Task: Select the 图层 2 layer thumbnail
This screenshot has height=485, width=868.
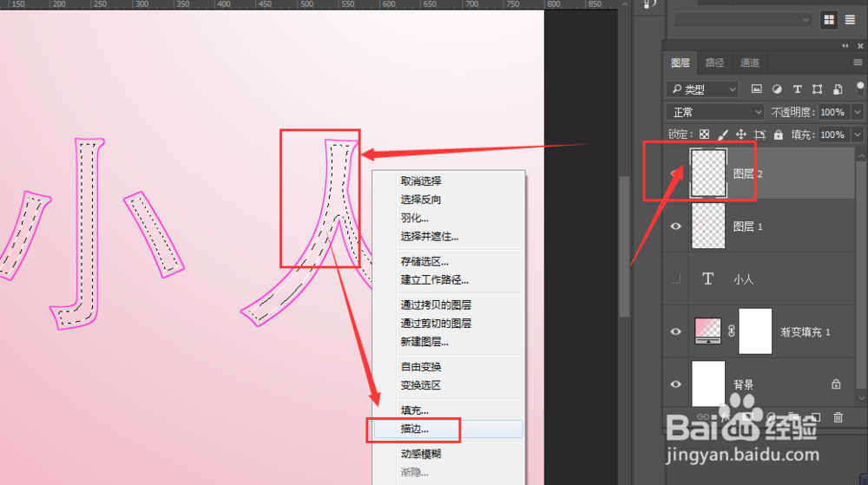Action: point(708,174)
